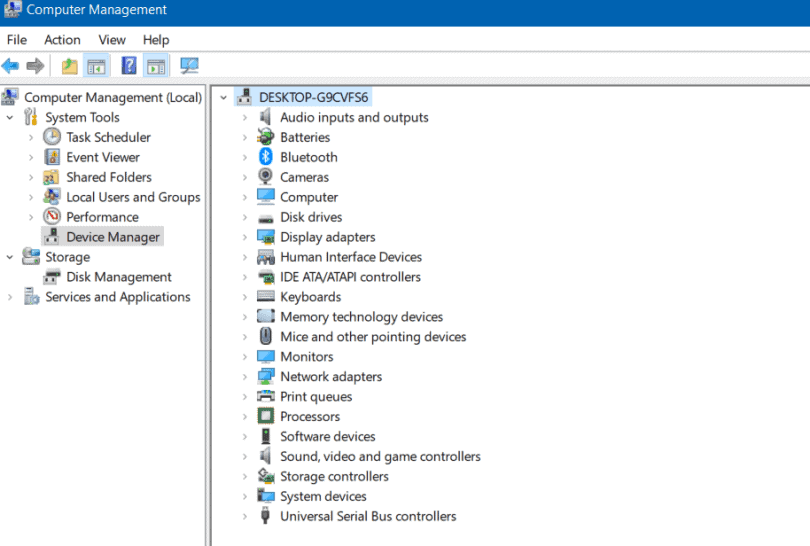Select the Computer device category

click(309, 197)
